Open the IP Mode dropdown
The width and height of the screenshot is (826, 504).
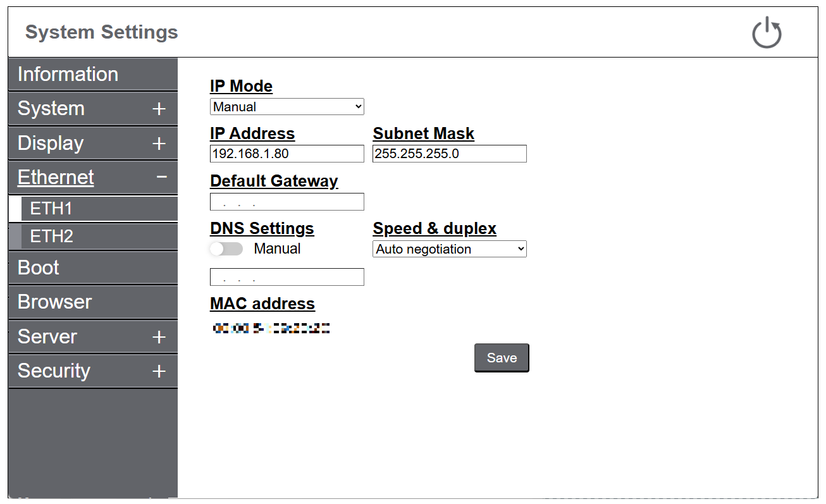point(287,107)
